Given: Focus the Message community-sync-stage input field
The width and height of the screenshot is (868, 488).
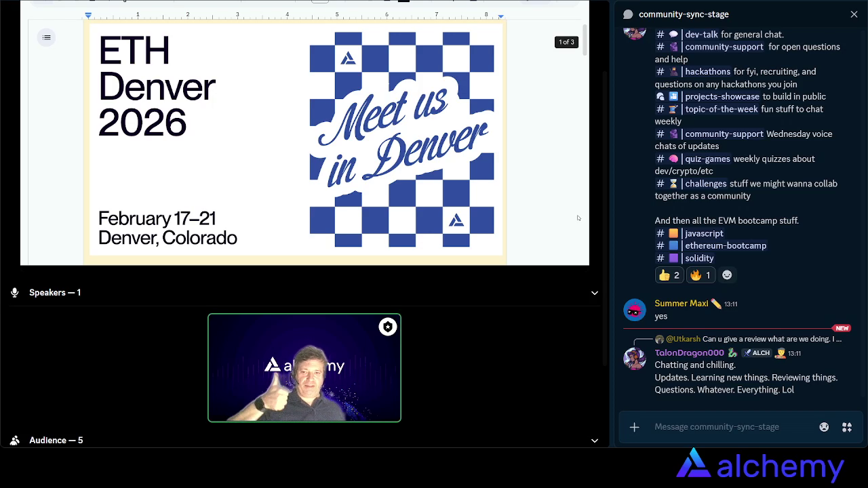Looking at the screenshot, I should coord(729,427).
